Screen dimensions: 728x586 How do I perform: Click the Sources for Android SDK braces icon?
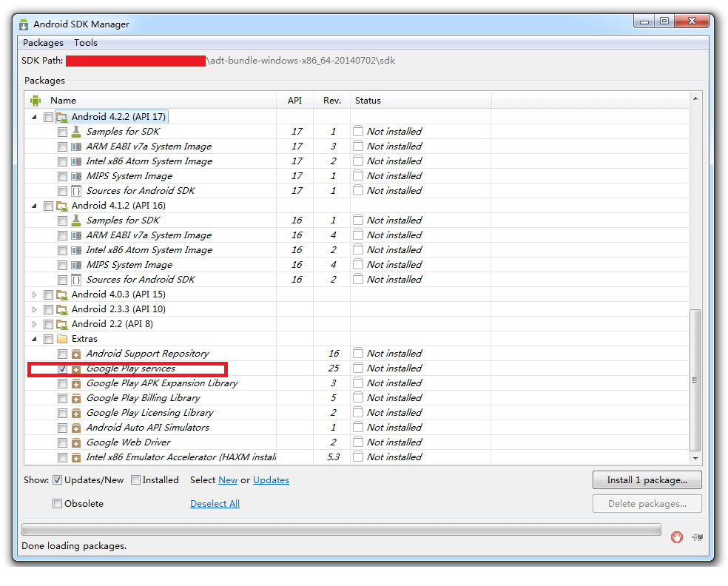point(76,190)
